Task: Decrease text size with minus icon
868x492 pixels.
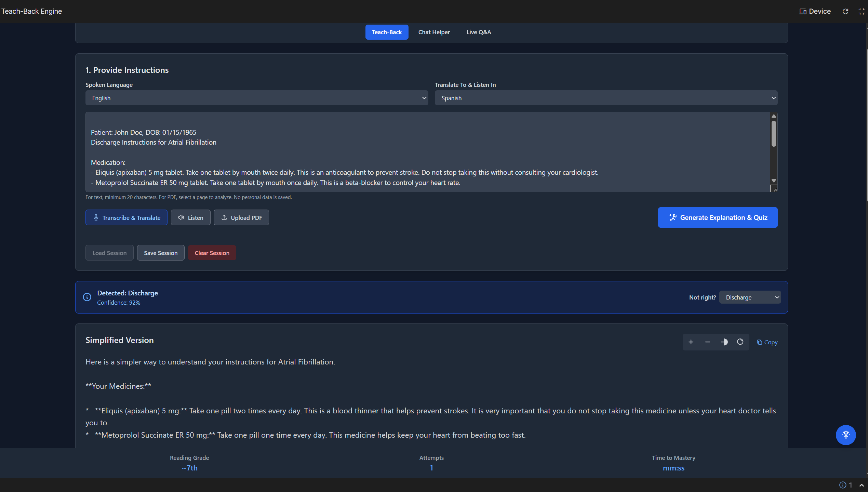Action: pyautogui.click(x=708, y=342)
